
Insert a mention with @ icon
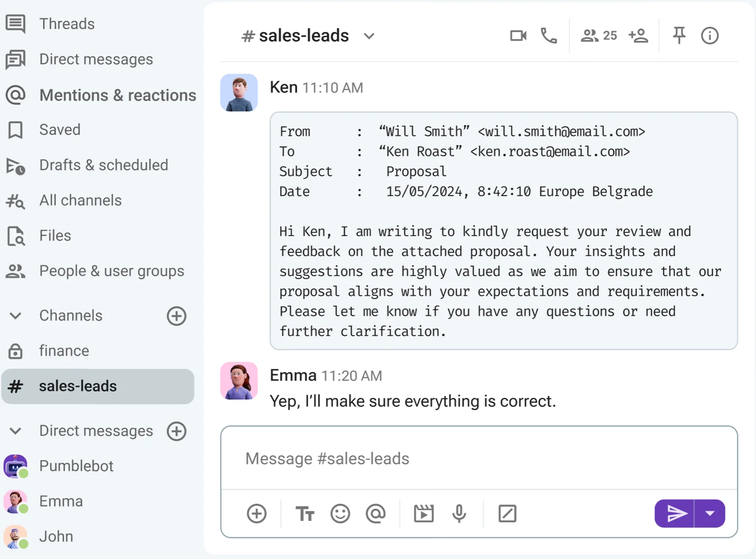[x=375, y=514]
